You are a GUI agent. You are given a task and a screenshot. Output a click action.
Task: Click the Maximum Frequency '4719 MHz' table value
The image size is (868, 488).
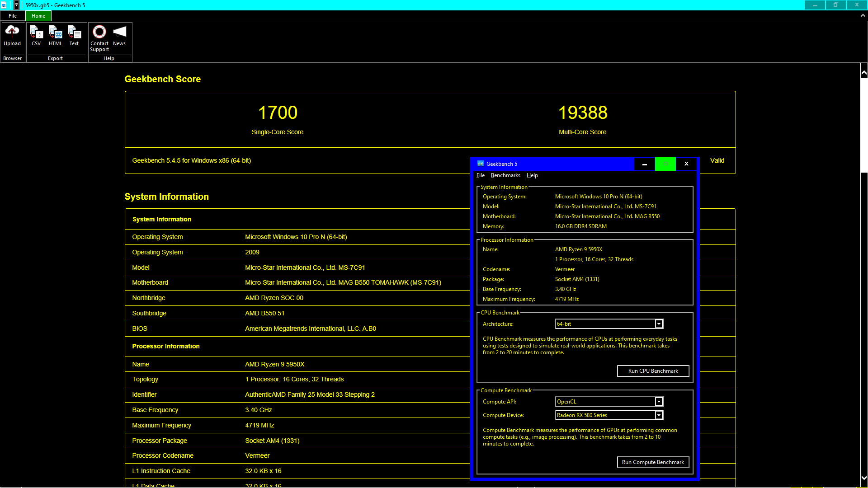pos(259,425)
